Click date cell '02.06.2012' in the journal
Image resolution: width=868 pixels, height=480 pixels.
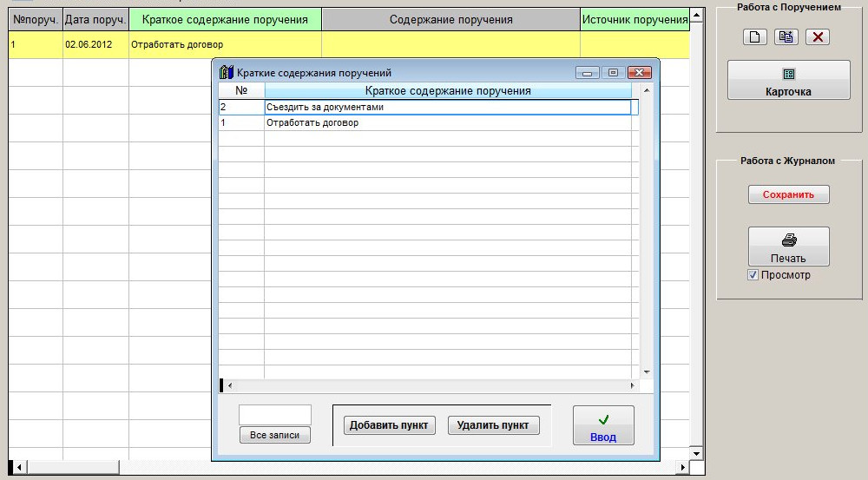click(x=95, y=45)
